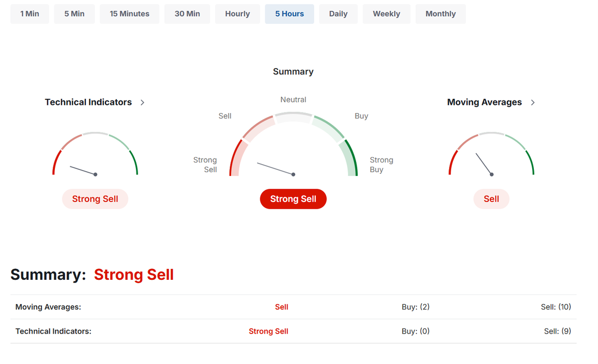Select the Hourly tab
Screen dimensions: 598x364
pyautogui.click(x=237, y=14)
